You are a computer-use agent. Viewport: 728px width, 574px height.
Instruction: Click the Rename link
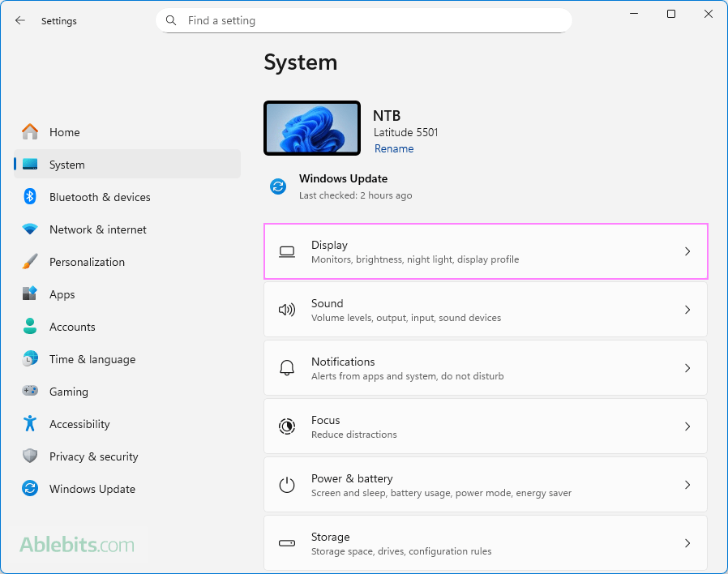pos(394,148)
